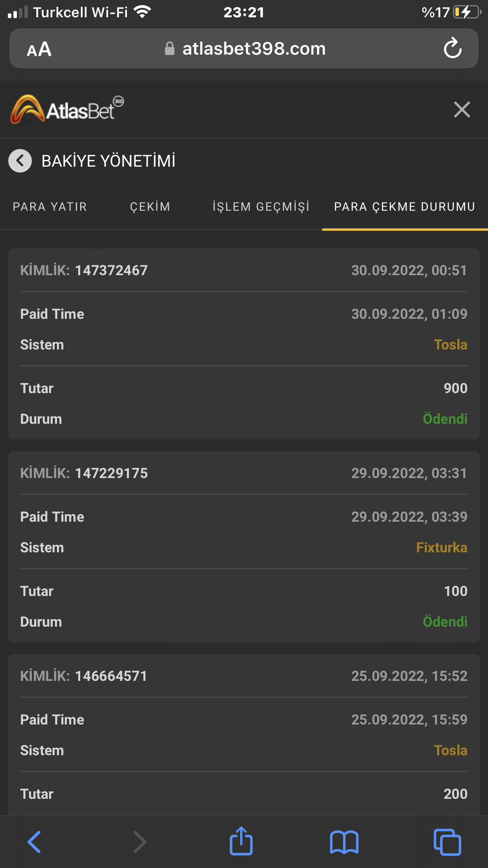Open the Safari share sheet
Image resolution: width=488 pixels, height=868 pixels.
pyautogui.click(x=241, y=841)
